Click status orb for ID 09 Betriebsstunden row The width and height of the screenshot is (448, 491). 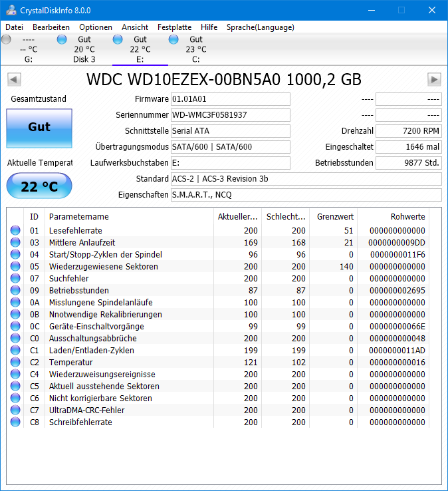[15, 290]
